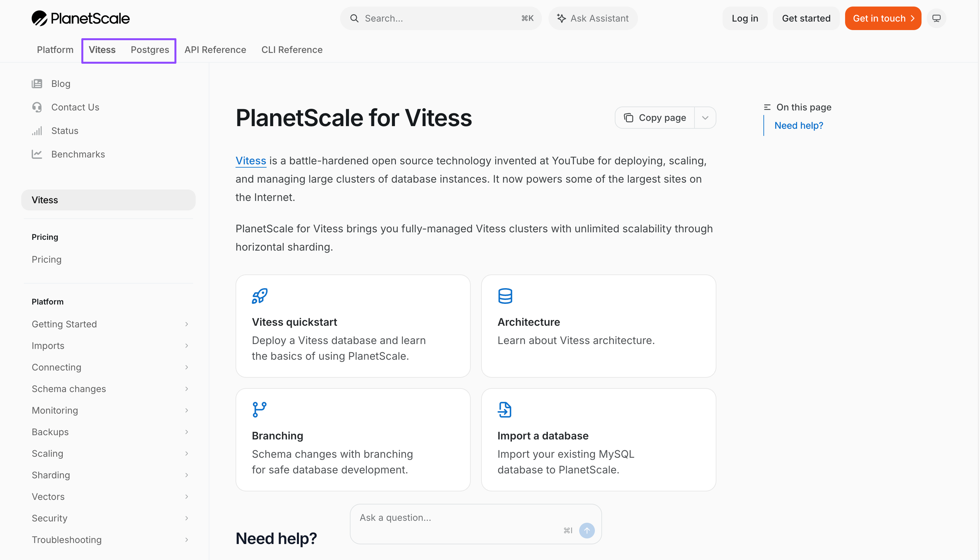Screen dimensions: 980x560
Task: Open the Import a database card
Action: [x=598, y=440]
